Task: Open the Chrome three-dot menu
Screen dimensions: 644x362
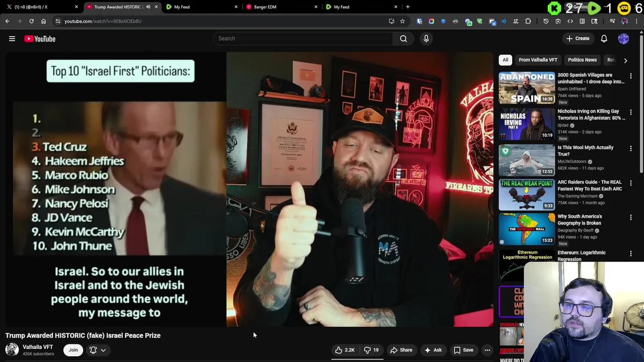Action: pos(636,21)
